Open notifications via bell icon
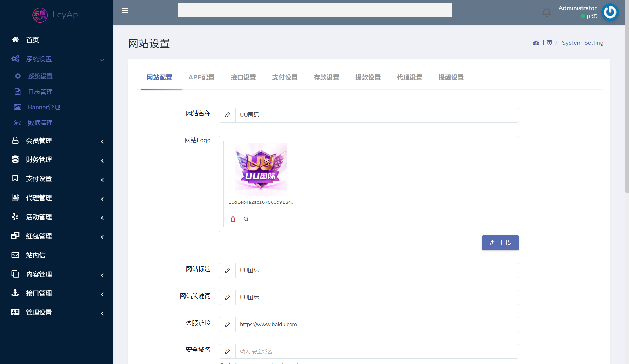This screenshot has width=629, height=364. click(546, 12)
